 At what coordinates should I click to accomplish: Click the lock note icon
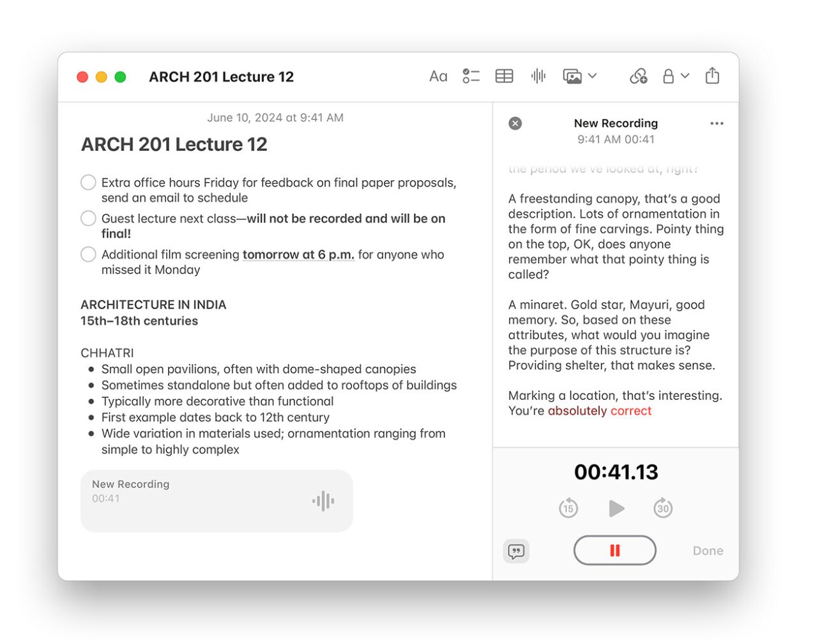(x=668, y=77)
